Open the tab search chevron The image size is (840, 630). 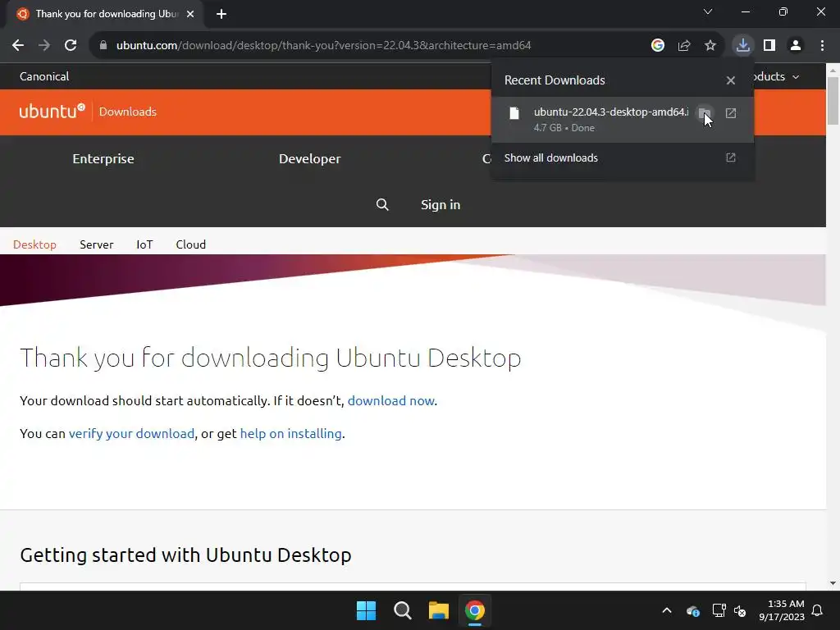click(708, 11)
